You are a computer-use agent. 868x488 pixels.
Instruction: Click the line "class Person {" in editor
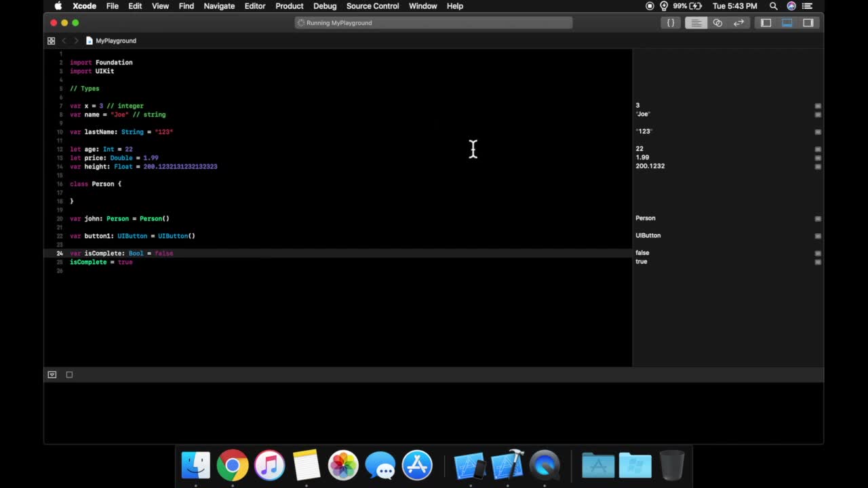(96, 184)
